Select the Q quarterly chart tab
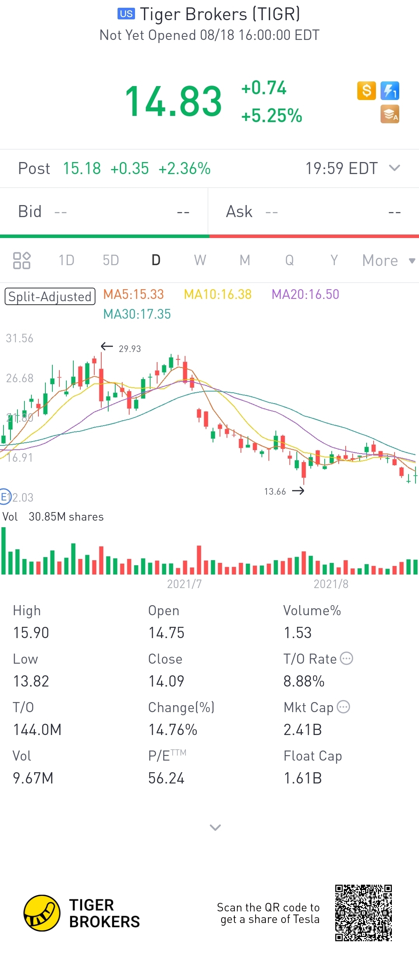419x980 pixels. (289, 260)
